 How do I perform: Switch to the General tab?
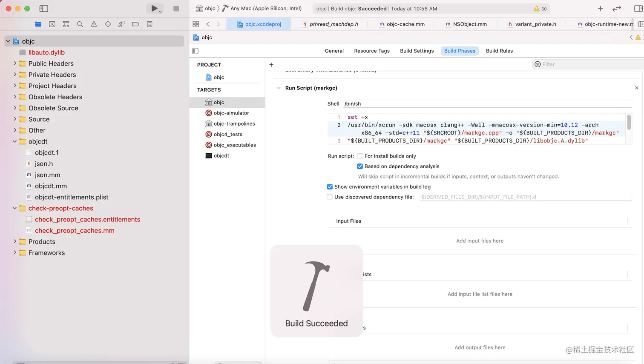pos(334,51)
